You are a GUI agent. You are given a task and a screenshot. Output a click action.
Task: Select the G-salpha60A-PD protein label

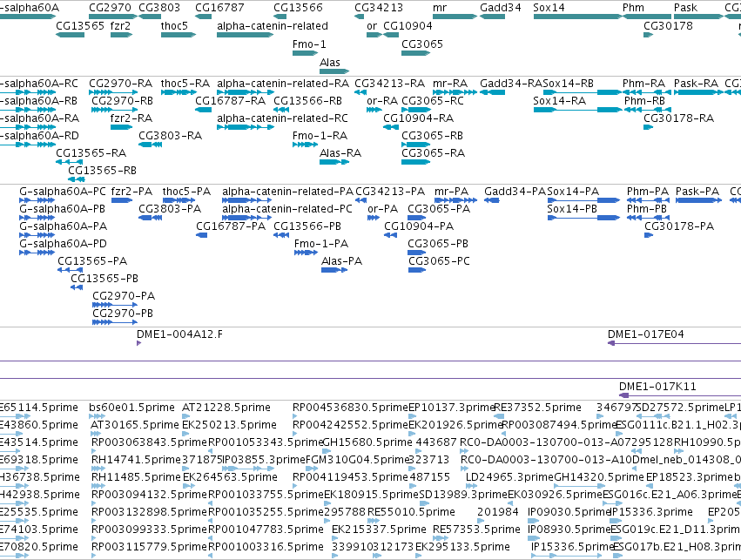click(x=63, y=244)
